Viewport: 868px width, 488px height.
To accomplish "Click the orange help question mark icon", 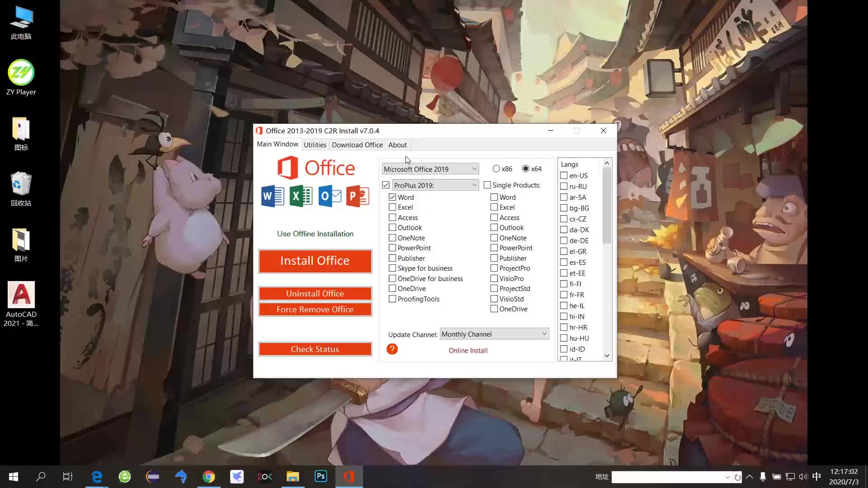I will click(392, 349).
